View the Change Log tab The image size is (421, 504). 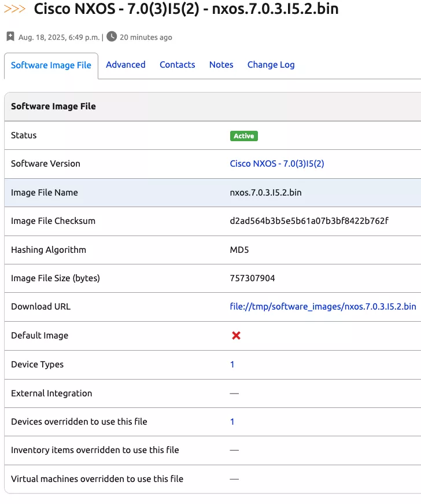point(271,65)
